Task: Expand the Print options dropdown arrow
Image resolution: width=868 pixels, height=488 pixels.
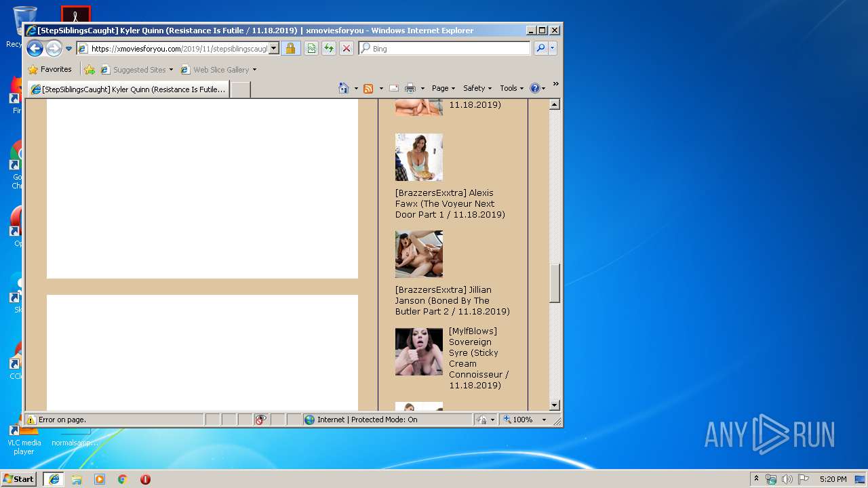Action: coord(422,88)
